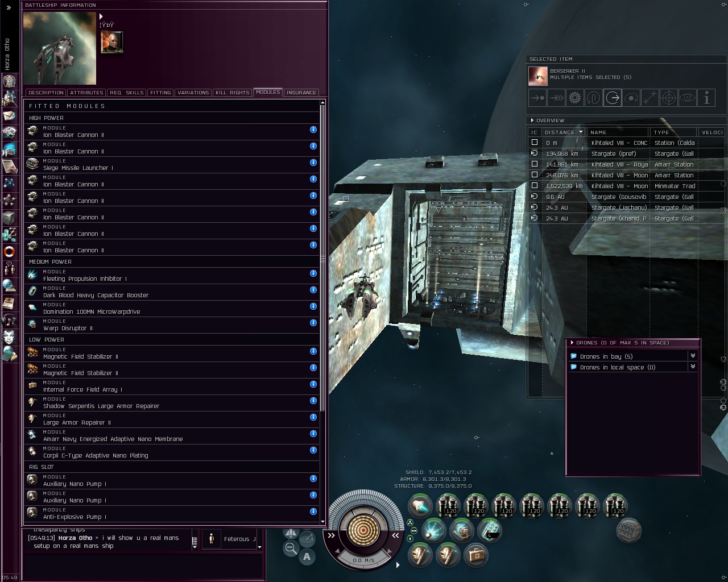Click the Lock Target crosshair icon
This screenshot has width=728, height=582.
pyautogui.click(x=669, y=98)
